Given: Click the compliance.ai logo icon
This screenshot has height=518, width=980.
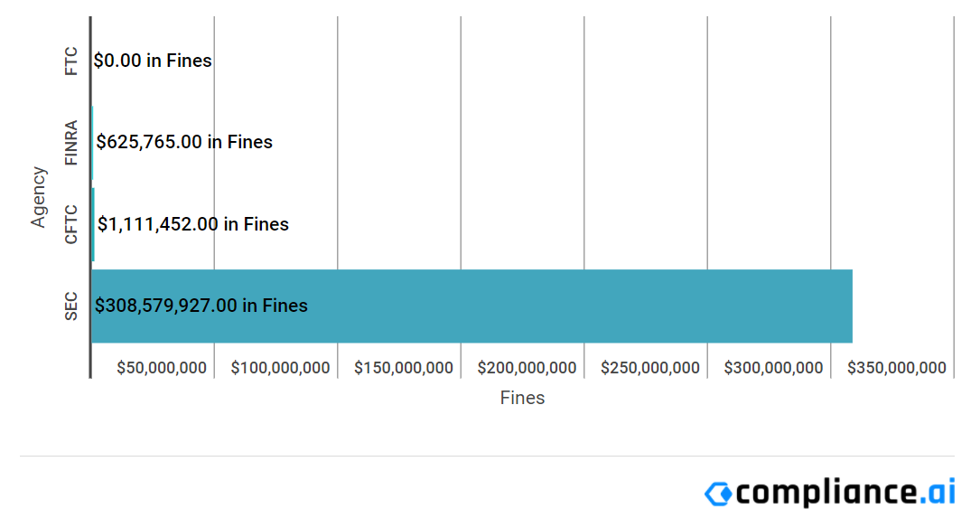Looking at the screenshot, I should click(718, 494).
